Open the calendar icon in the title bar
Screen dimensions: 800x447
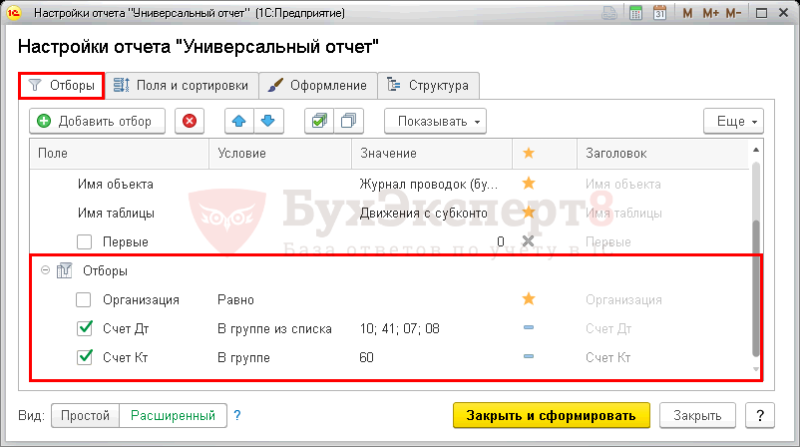point(659,13)
